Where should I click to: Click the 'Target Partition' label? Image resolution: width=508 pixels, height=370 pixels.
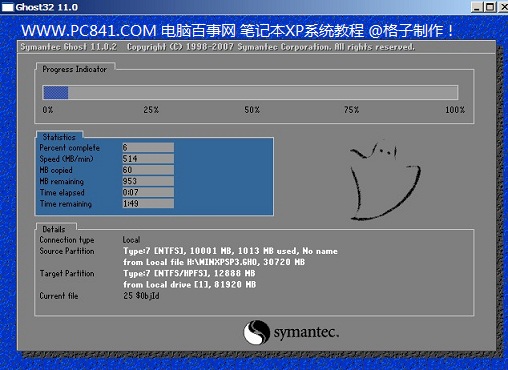point(67,274)
